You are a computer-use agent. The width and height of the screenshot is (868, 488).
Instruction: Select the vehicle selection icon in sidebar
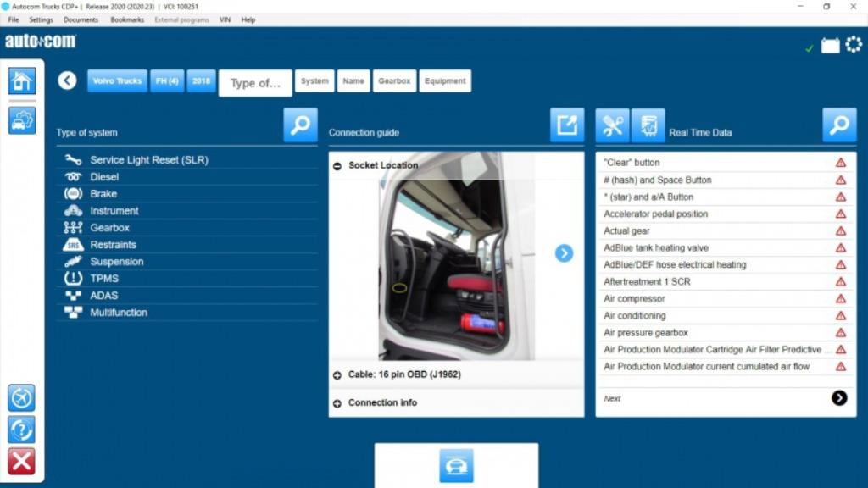click(21, 120)
